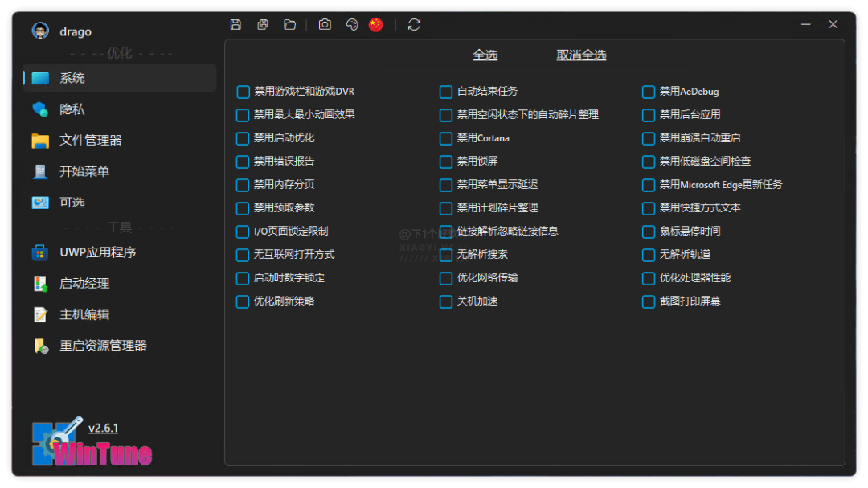Click the 全选 button
The width and height of the screenshot is (868, 488).
click(485, 55)
